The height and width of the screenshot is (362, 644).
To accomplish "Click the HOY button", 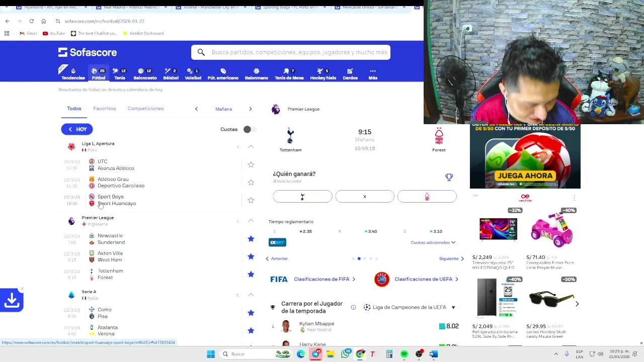I will click(x=77, y=129).
